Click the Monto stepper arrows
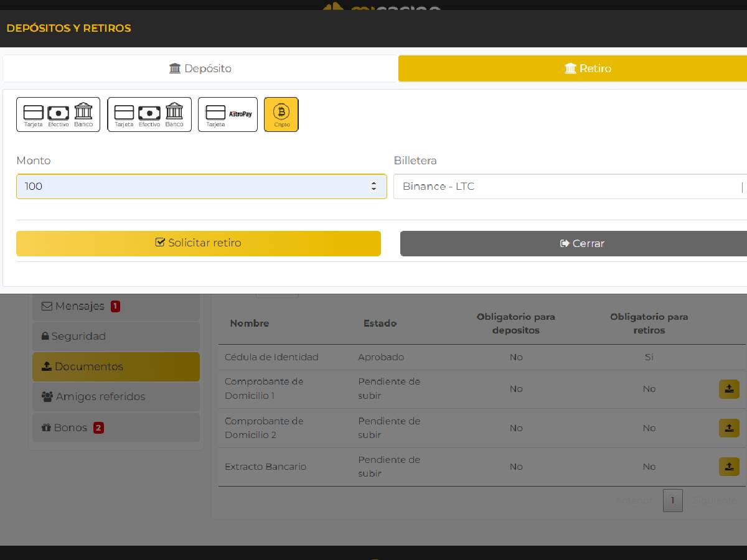This screenshot has height=560, width=747. coord(374,187)
